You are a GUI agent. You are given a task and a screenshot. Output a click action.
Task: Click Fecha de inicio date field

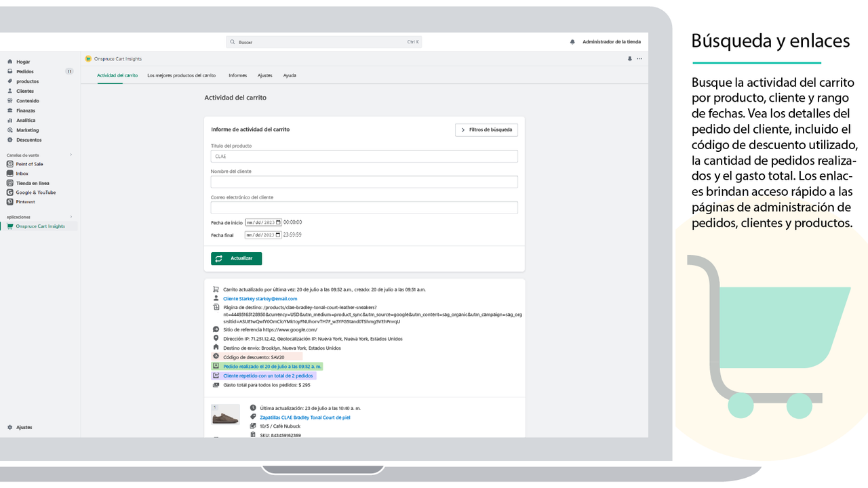point(263,222)
